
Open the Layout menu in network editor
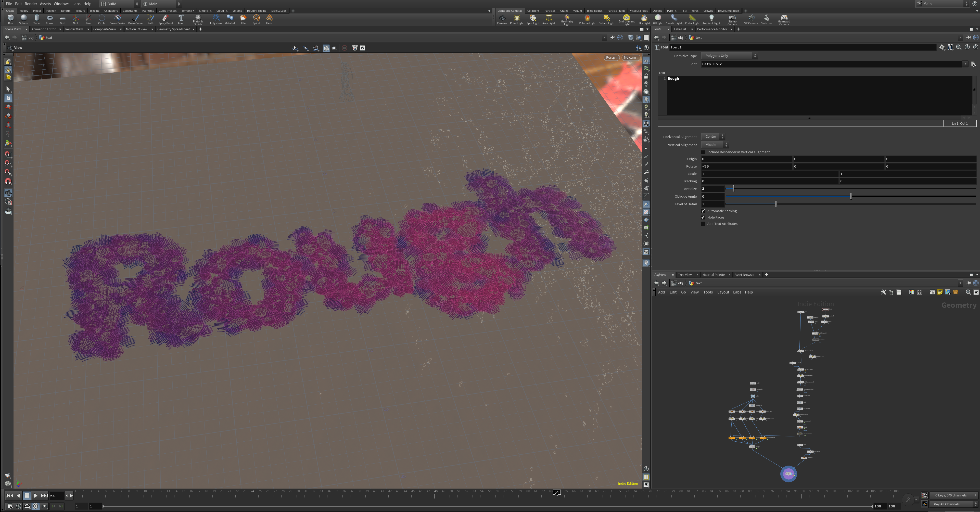click(x=723, y=292)
